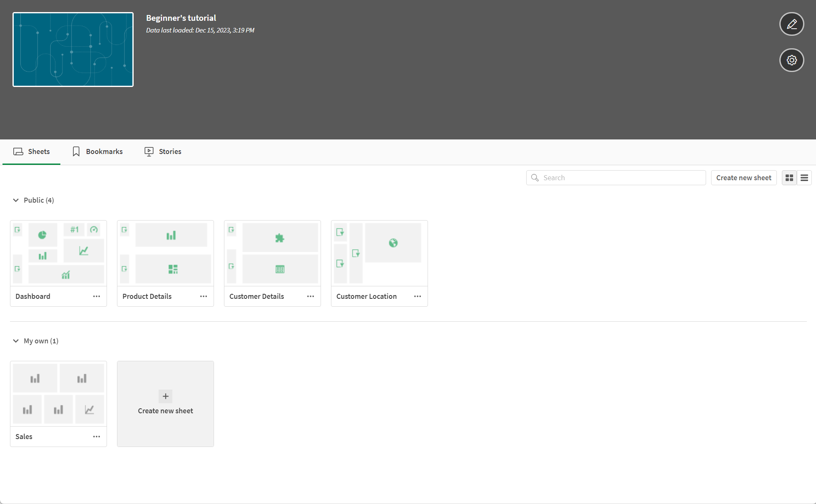Click Create new sheet button
816x504 pixels.
point(744,178)
